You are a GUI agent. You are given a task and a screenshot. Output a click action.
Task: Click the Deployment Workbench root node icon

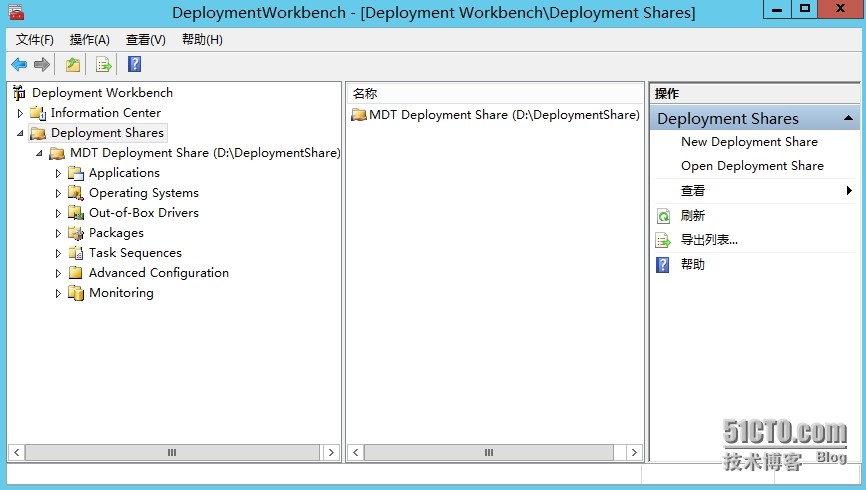(x=19, y=93)
